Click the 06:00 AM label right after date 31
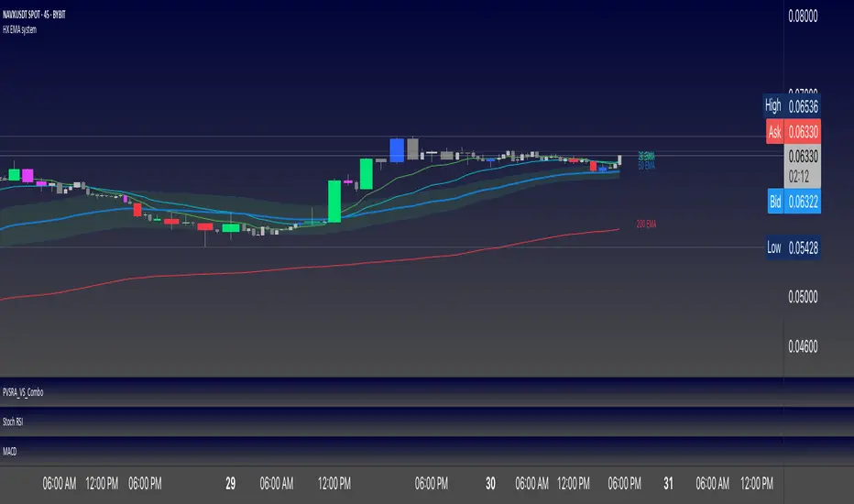 point(712,483)
